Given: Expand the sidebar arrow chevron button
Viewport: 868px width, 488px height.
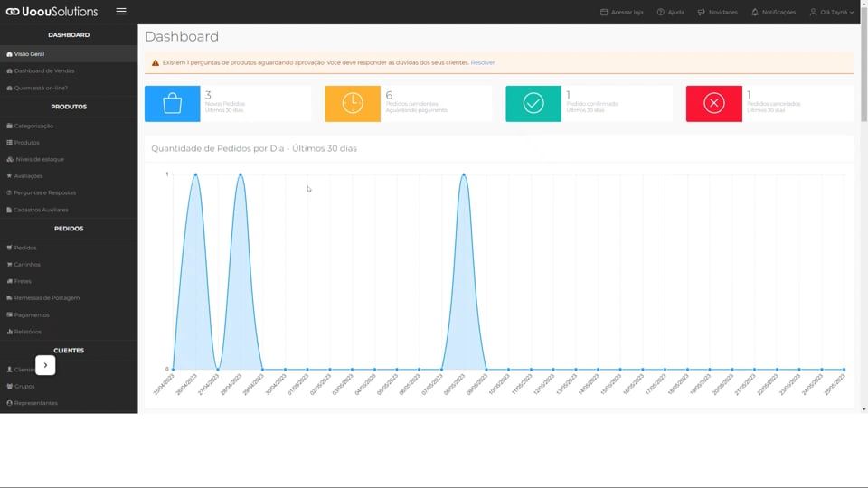Looking at the screenshot, I should click(x=45, y=365).
